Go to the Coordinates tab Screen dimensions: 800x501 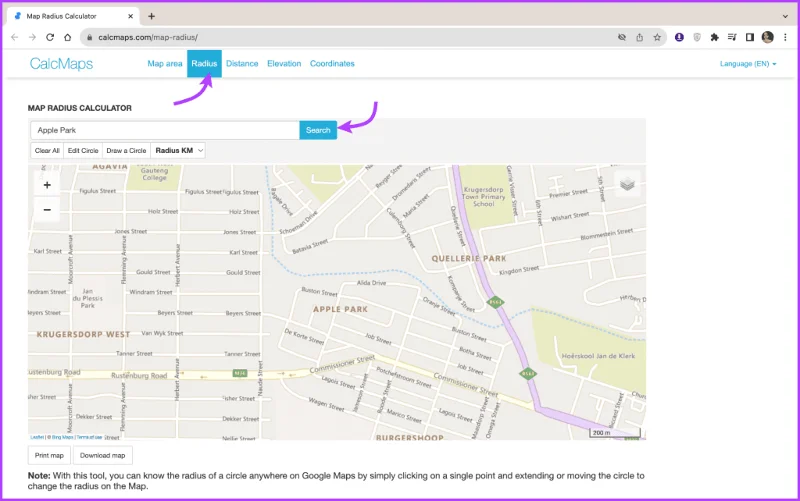tap(332, 64)
